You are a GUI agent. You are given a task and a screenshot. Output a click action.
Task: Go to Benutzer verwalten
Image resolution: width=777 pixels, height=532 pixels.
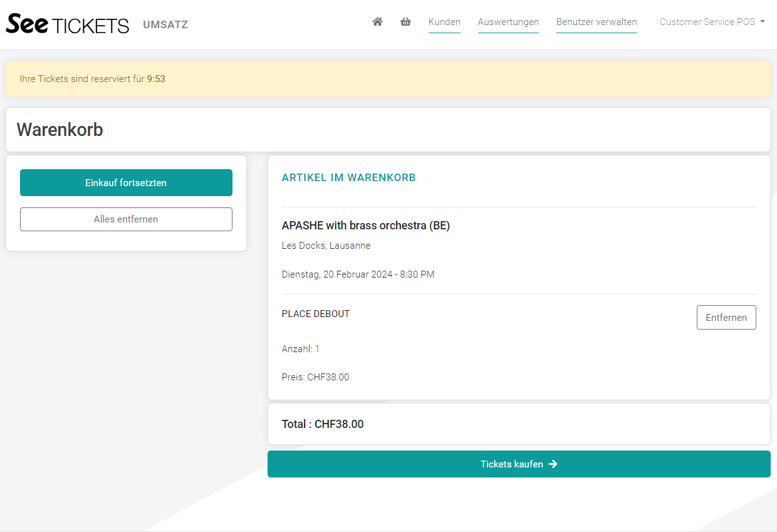pos(597,22)
